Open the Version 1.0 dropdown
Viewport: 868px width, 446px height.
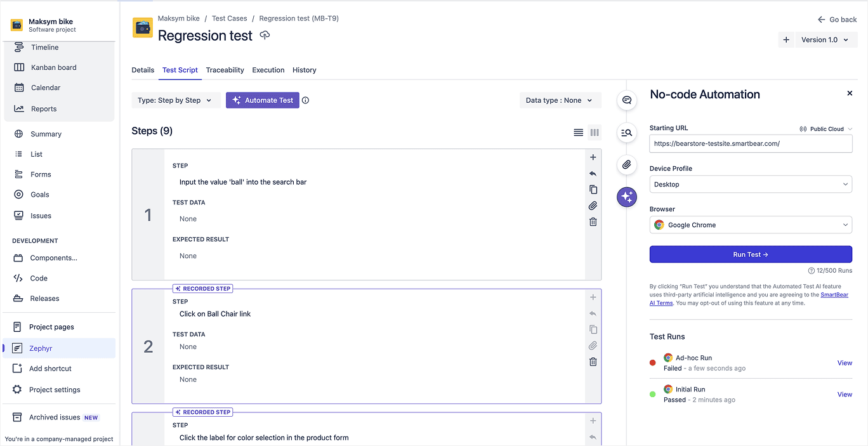point(826,39)
